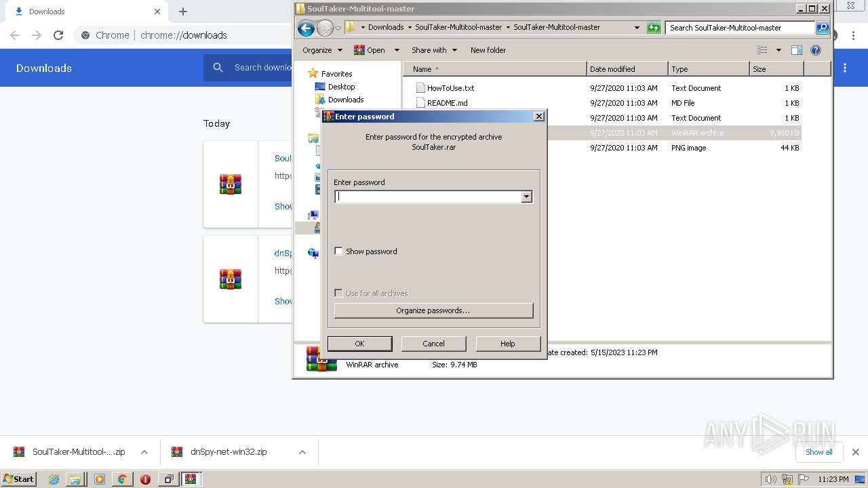Click Show all downloads button
This screenshot has height=488, width=868.
(818, 452)
